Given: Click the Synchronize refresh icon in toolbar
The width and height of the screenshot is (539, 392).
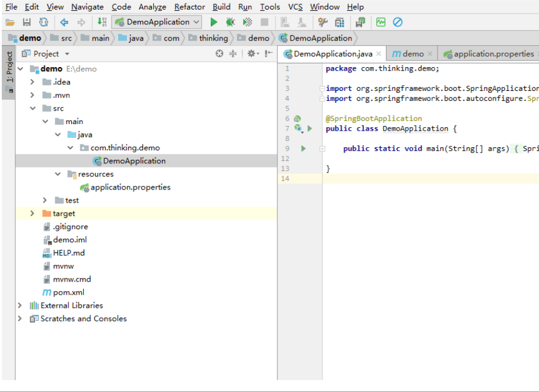Looking at the screenshot, I should tap(43, 22).
